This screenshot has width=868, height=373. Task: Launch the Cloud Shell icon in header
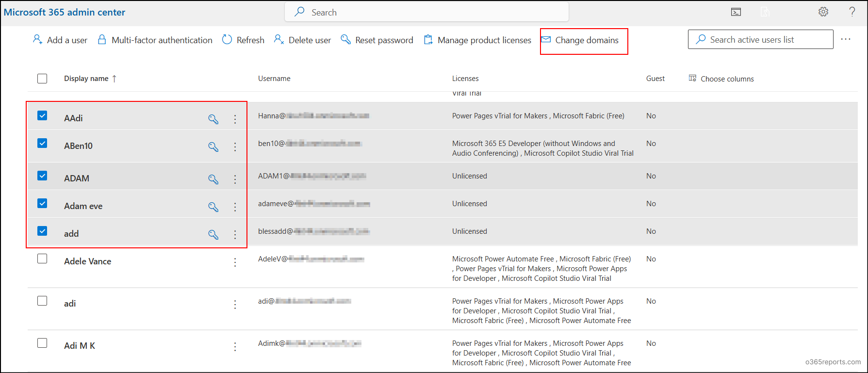(736, 12)
